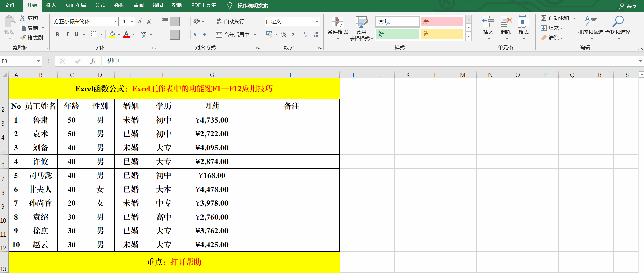
Task: Open the AutoSum dropdown arrow
Action: [x=574, y=18]
